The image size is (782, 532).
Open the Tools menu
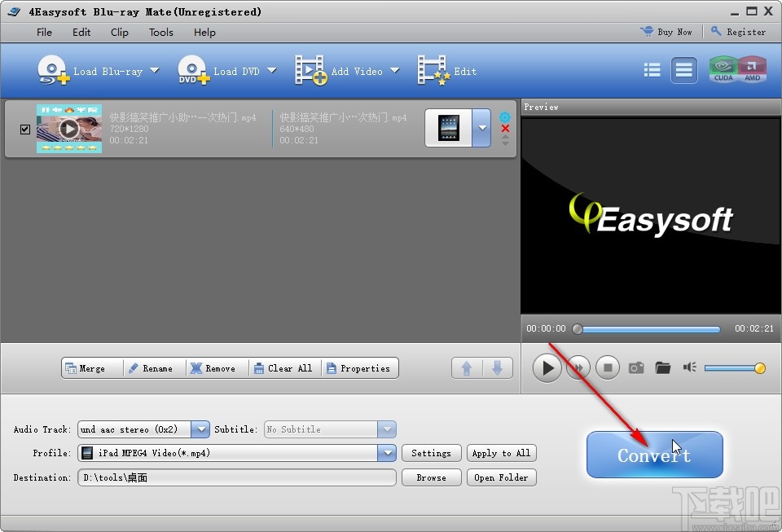point(161,33)
